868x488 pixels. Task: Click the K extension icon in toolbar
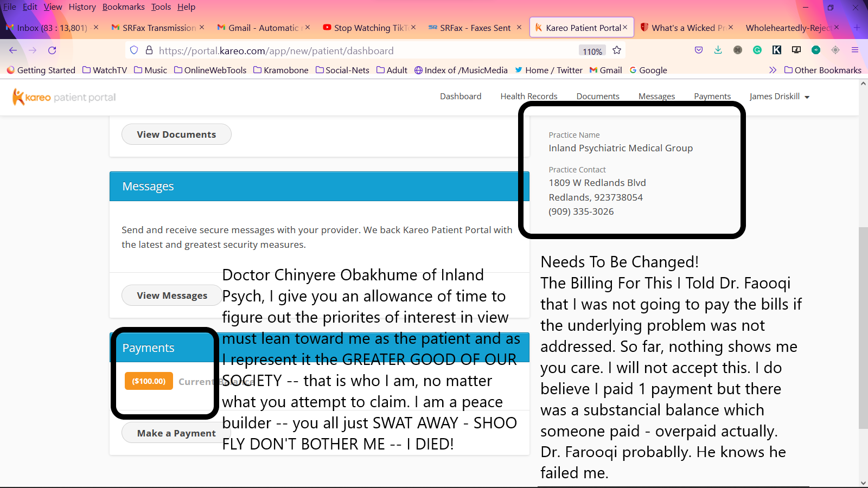[x=777, y=50]
